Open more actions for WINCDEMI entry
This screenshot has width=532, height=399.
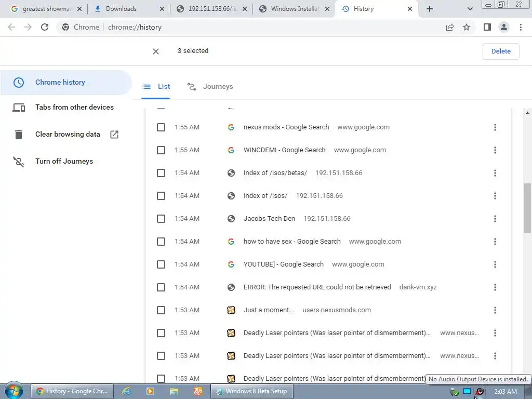pos(495,150)
